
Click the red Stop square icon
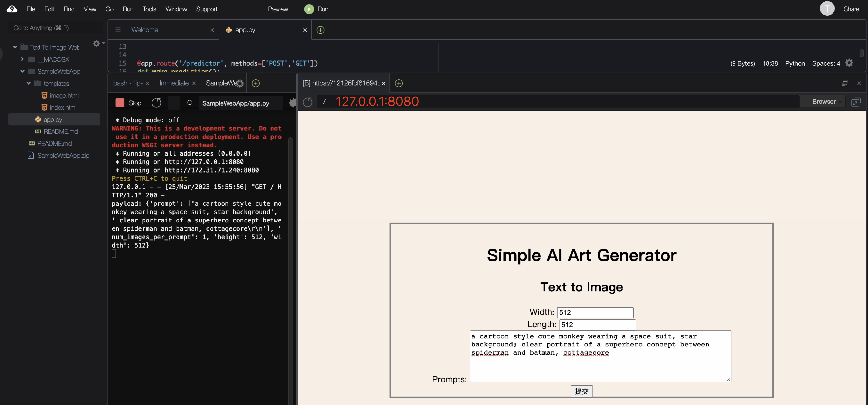tap(120, 103)
